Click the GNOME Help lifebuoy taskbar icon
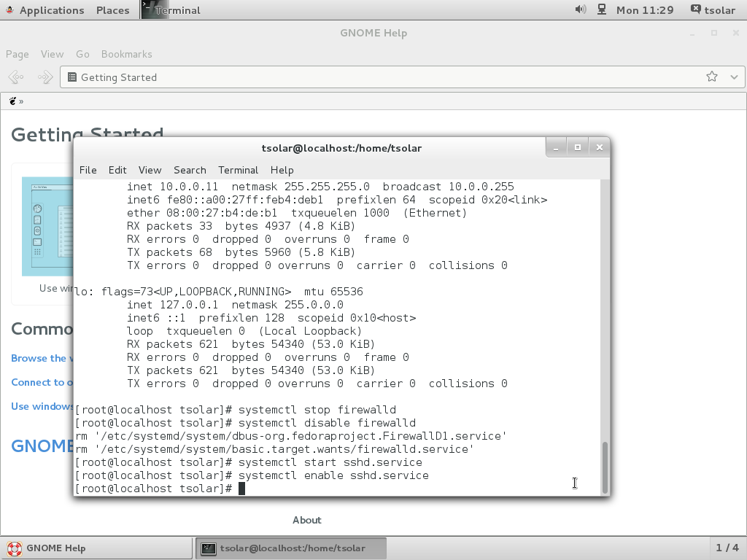This screenshot has height=560, width=747. click(15, 548)
